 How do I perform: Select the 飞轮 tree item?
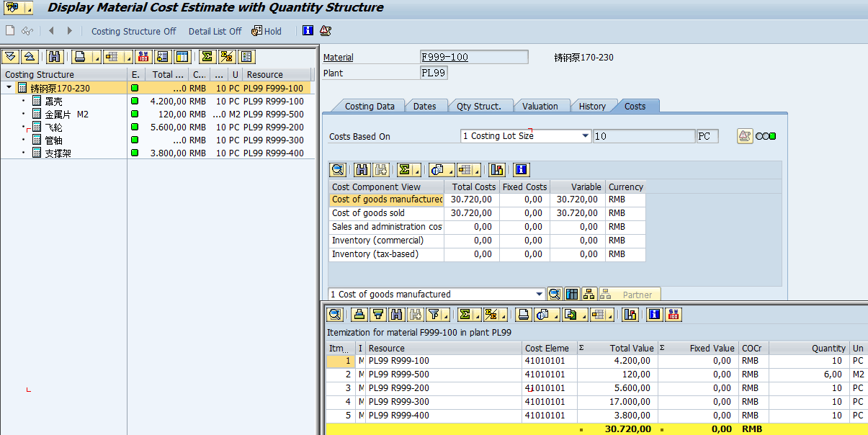(54, 127)
